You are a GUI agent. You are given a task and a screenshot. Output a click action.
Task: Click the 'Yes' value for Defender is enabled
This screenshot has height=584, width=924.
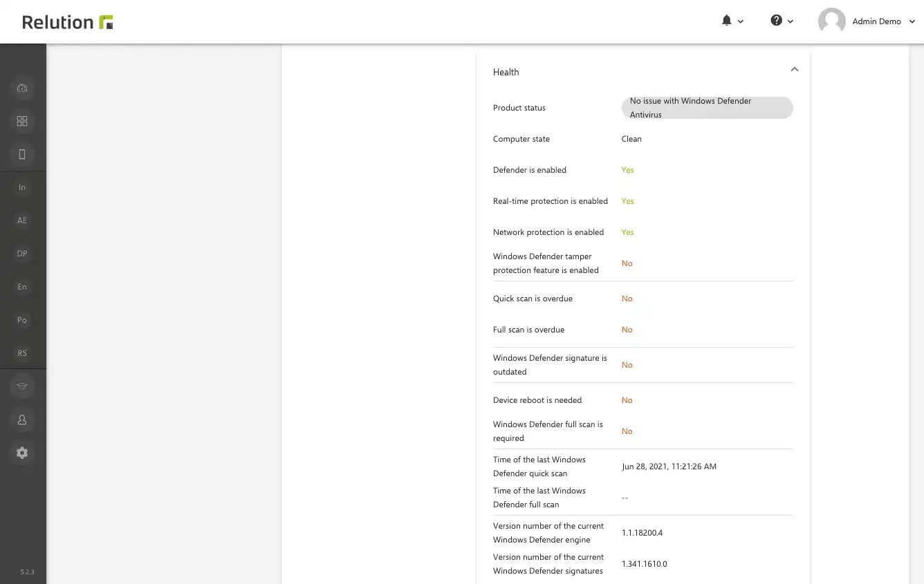(x=627, y=170)
